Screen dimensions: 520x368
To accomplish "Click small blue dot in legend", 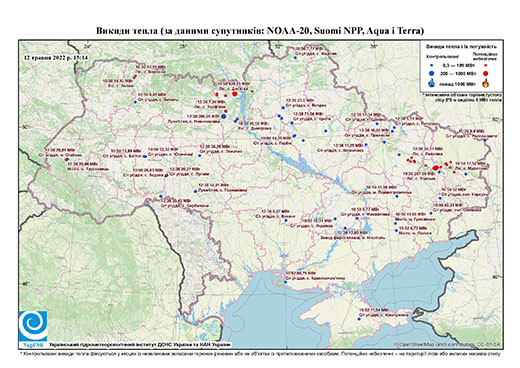I will point(431,66).
